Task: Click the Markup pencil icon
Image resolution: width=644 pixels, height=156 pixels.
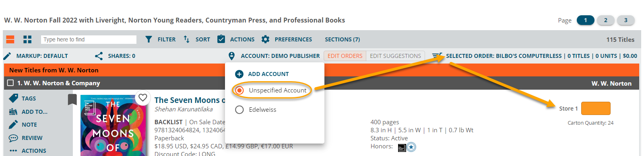Action: pyautogui.click(x=7, y=56)
